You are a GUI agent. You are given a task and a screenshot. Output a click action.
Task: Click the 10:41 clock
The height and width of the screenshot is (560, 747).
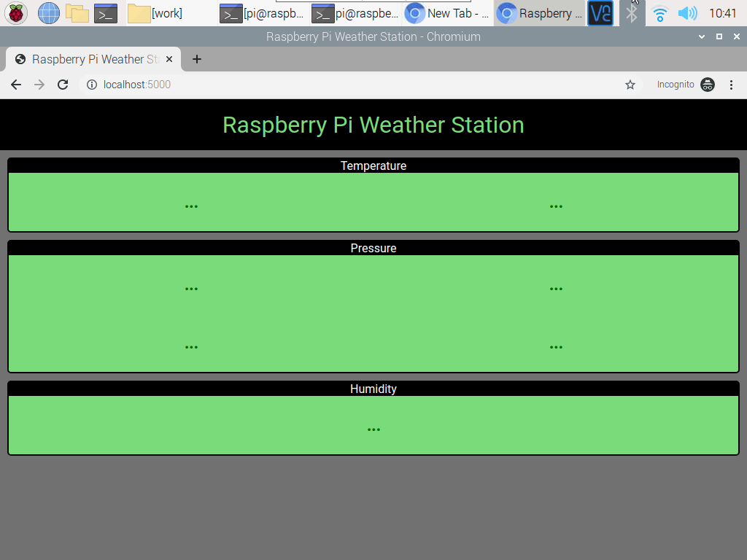[x=723, y=13]
